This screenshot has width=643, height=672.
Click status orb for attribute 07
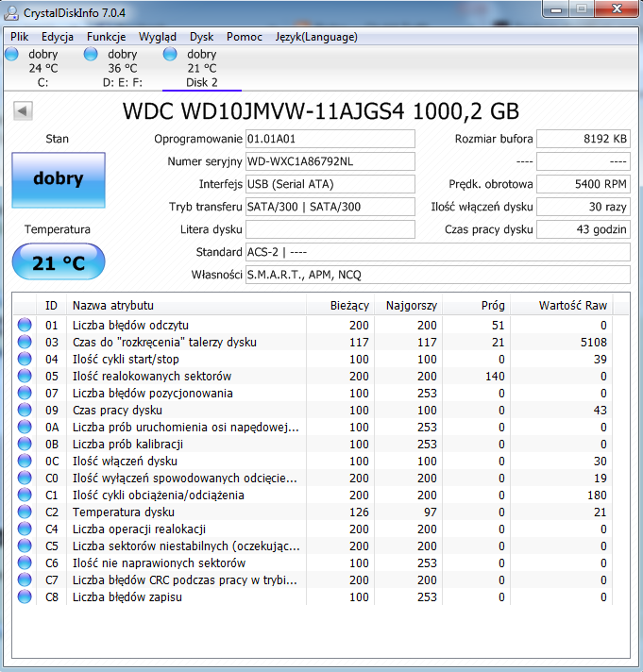[25, 393]
